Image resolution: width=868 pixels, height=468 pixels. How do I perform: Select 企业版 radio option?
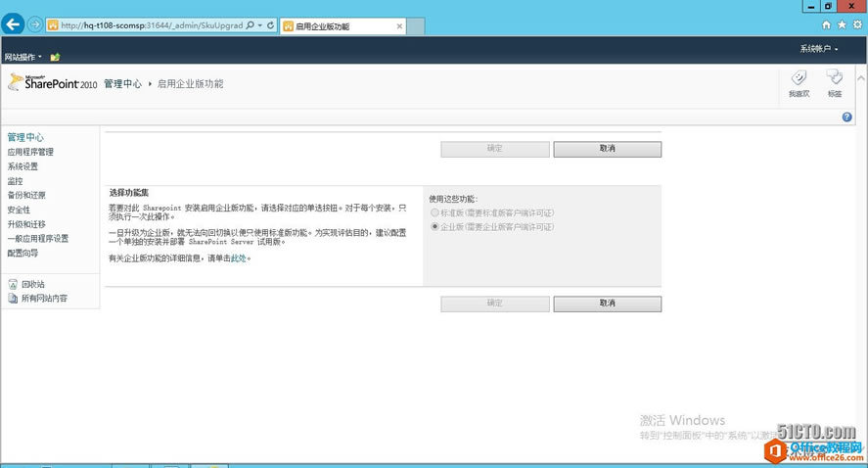pos(434,226)
